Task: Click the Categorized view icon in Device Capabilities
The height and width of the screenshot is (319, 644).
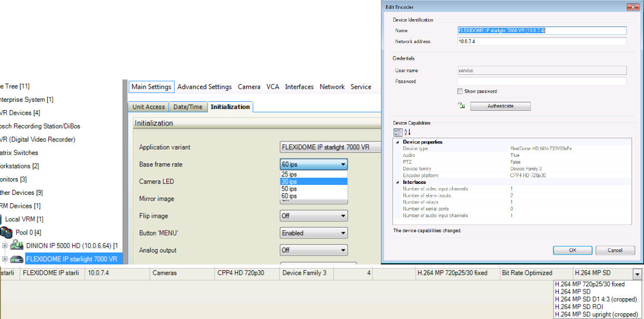Action: (398, 132)
